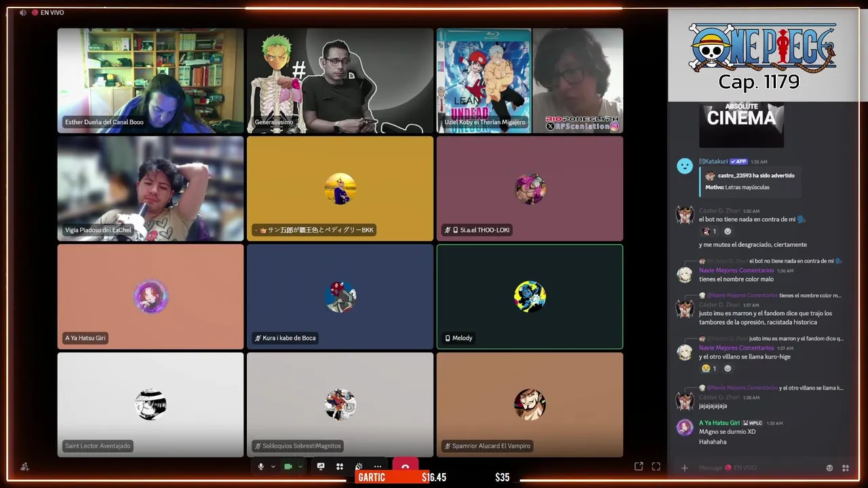Image resolution: width=868 pixels, height=488 pixels.
Task: Click avatar in Soliloquios SobrestiMagnitos tile
Action: (340, 405)
